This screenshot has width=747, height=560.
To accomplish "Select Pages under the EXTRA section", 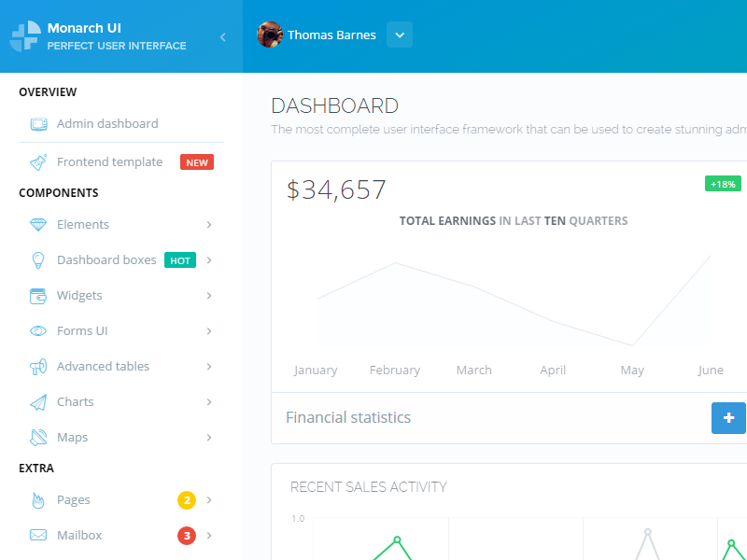I will click(73, 499).
